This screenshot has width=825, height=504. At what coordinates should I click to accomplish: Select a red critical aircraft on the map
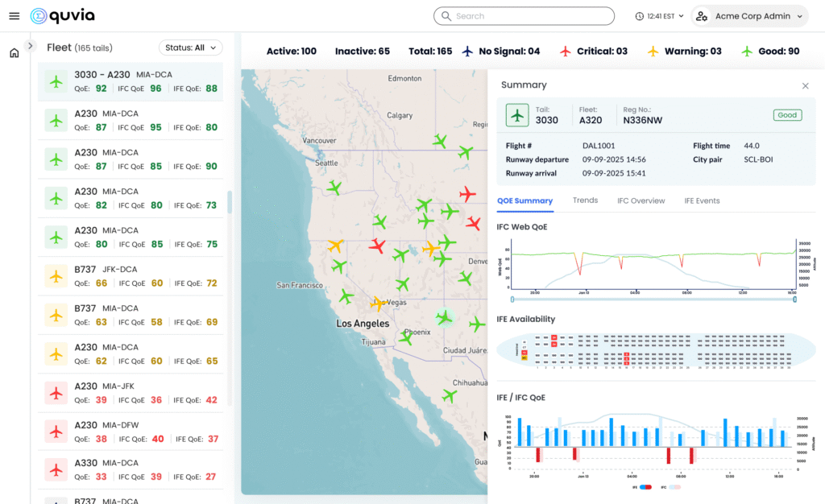click(x=466, y=195)
